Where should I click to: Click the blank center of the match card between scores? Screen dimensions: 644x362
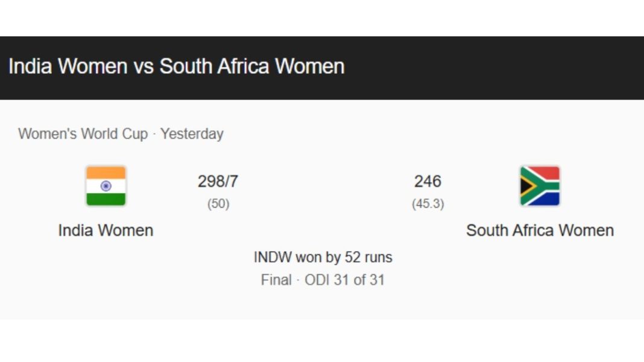click(x=323, y=192)
